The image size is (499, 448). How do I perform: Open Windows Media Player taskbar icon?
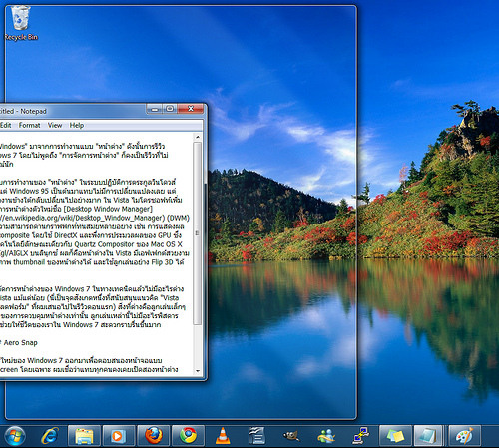(x=119, y=436)
